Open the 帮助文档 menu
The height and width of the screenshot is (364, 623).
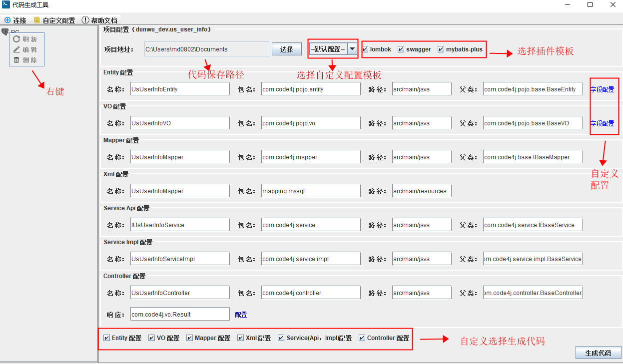(x=100, y=20)
